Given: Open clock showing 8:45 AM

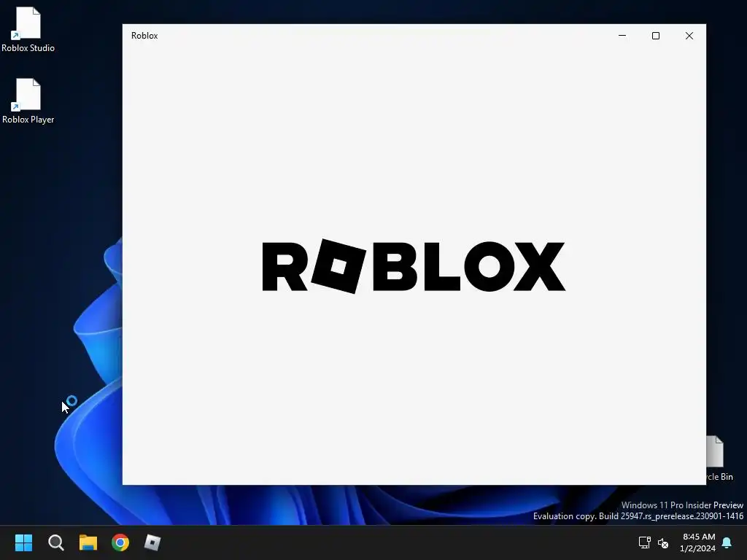Looking at the screenshot, I should click(x=698, y=542).
